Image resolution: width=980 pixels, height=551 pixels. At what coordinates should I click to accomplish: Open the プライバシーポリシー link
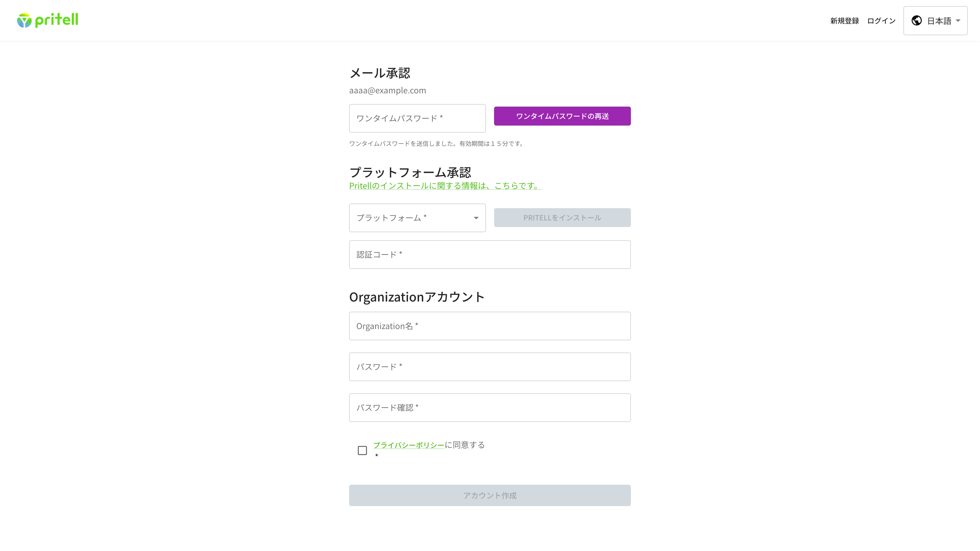click(409, 445)
